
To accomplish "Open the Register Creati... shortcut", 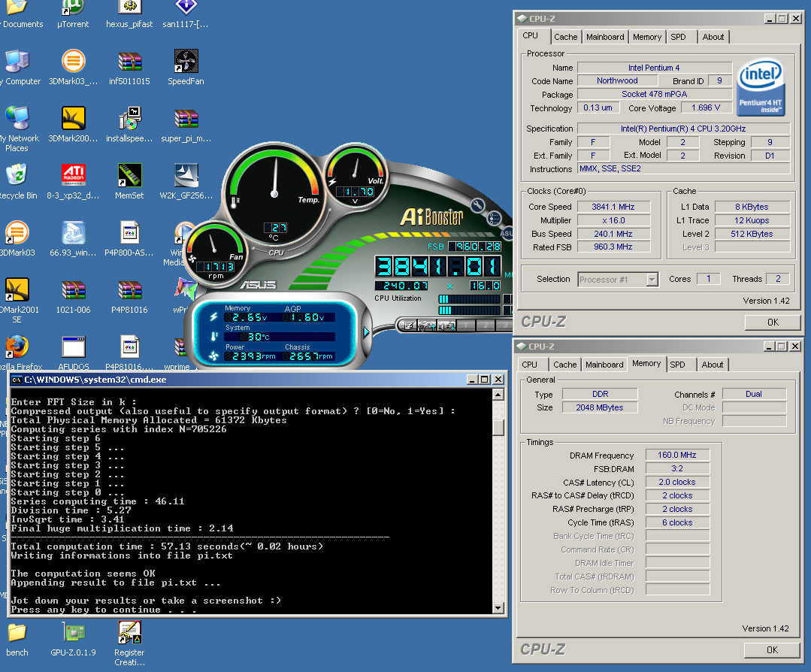I will (x=129, y=644).
